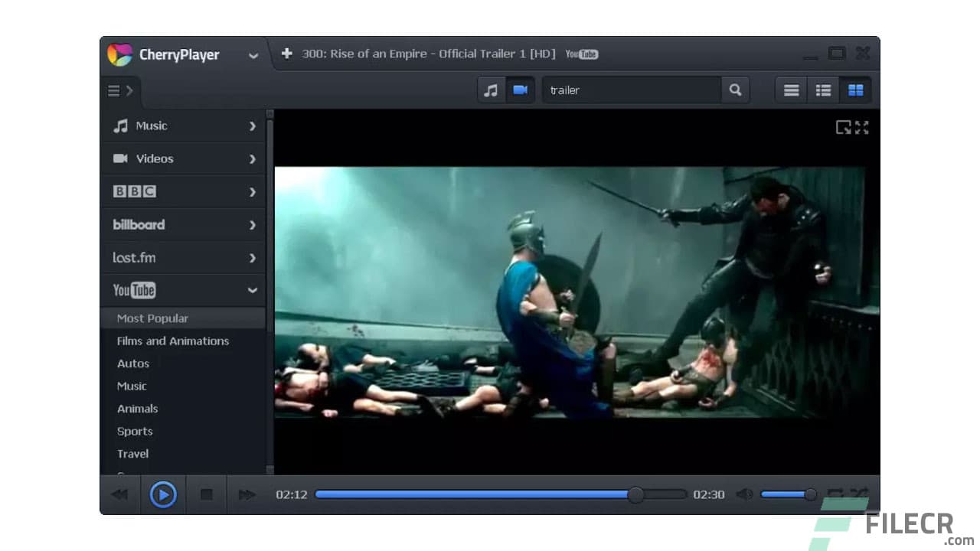
Task: Pause the trailer with the play button
Action: tap(163, 494)
